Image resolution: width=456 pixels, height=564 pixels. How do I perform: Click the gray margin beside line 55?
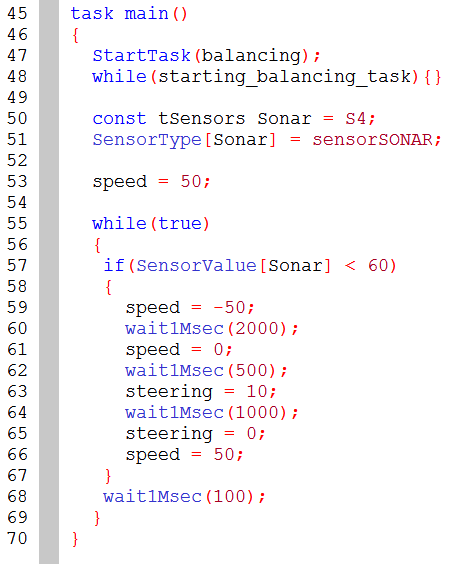click(x=49, y=223)
